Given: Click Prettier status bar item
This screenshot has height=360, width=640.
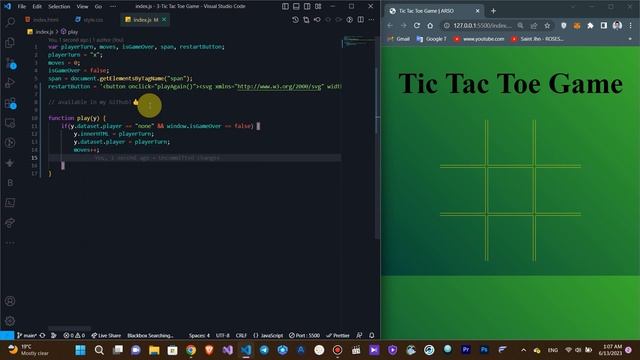Looking at the screenshot, I should (x=338, y=336).
